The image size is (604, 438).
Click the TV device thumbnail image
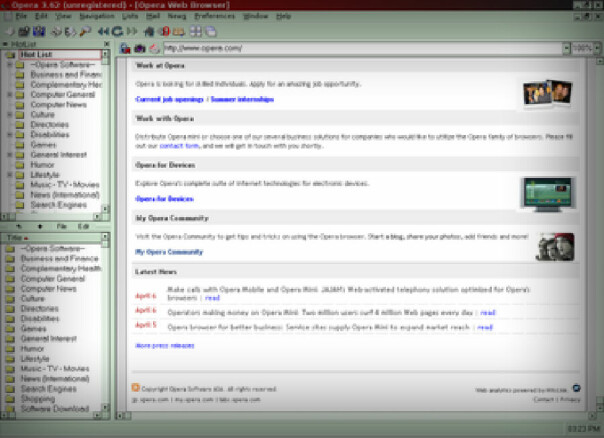[548, 194]
